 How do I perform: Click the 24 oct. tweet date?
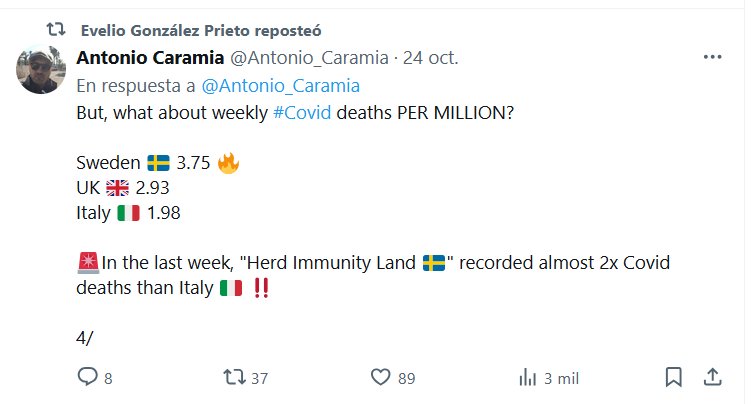[431, 57]
